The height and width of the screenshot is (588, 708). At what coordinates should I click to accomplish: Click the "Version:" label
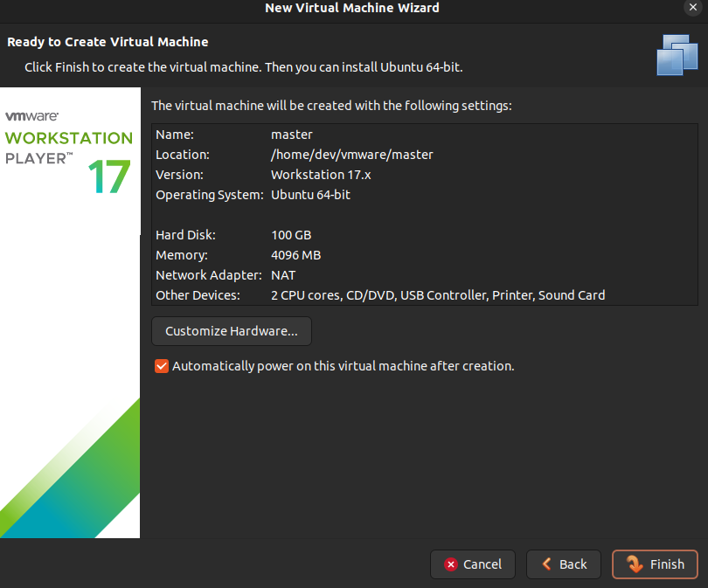(x=179, y=175)
